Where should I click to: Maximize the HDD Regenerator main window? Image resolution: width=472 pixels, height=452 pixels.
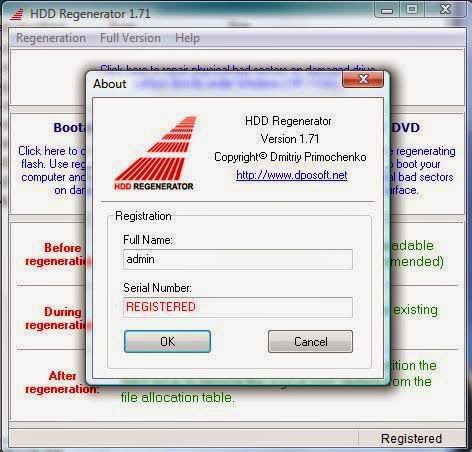[x=412, y=9]
